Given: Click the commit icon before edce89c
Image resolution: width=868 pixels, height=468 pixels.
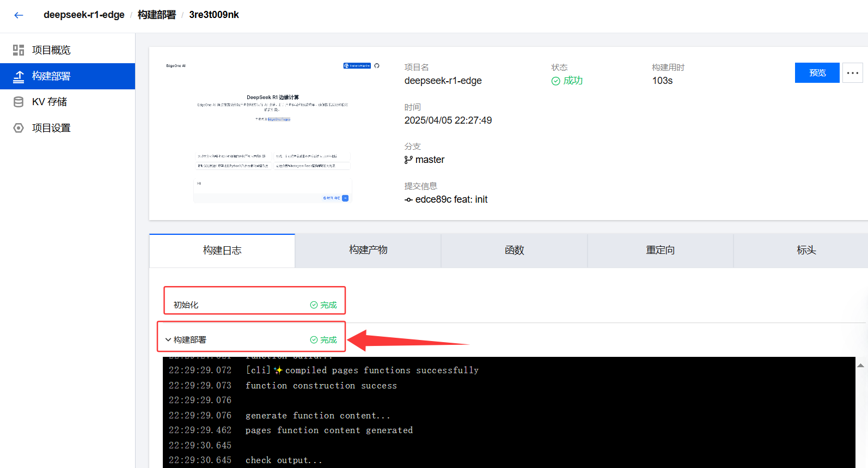Looking at the screenshot, I should [408, 199].
